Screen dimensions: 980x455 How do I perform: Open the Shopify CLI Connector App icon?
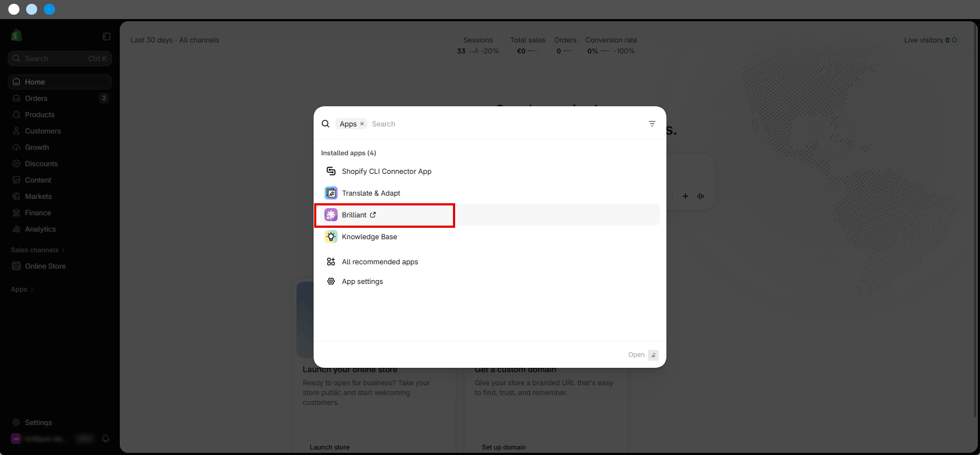coord(331,171)
